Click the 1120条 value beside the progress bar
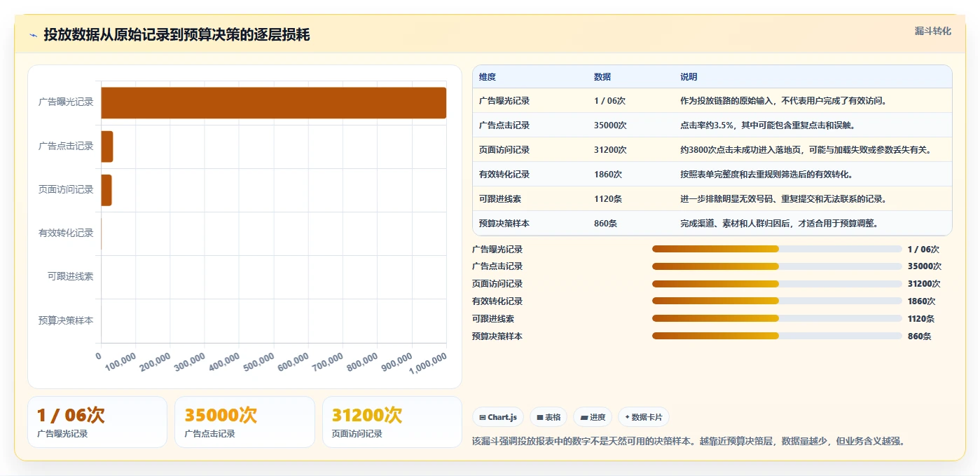Screen dimensions: 980x476 [x=921, y=319]
